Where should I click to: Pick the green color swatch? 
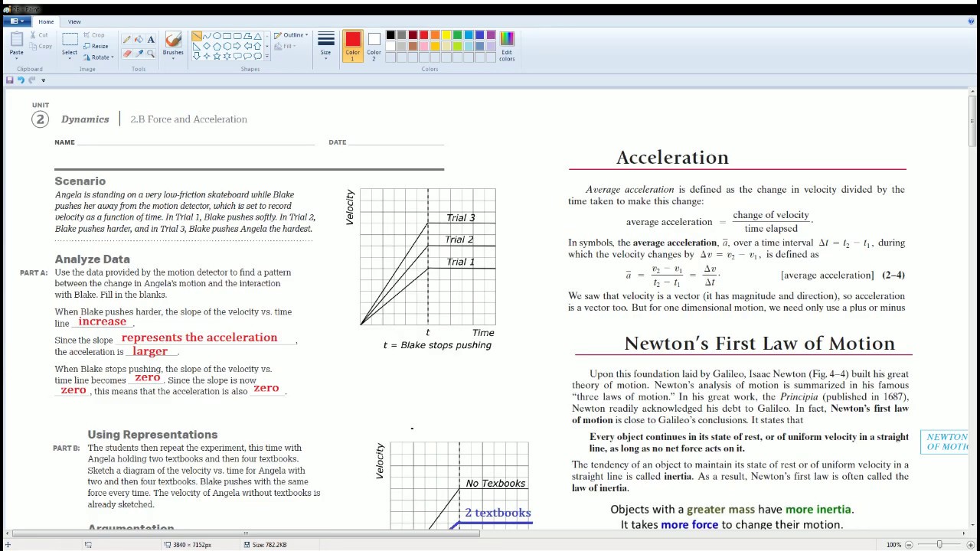[x=457, y=35]
